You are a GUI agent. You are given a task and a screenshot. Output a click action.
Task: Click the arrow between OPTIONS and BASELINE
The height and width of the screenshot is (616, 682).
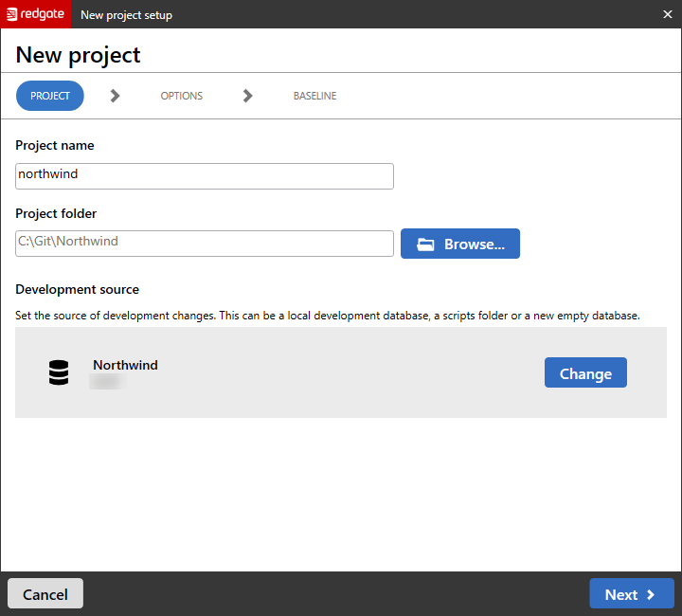247,96
